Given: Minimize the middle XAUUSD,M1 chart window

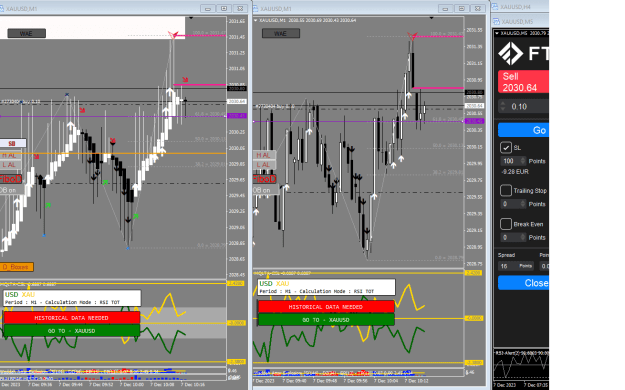Looking at the screenshot, I should (x=445, y=8).
